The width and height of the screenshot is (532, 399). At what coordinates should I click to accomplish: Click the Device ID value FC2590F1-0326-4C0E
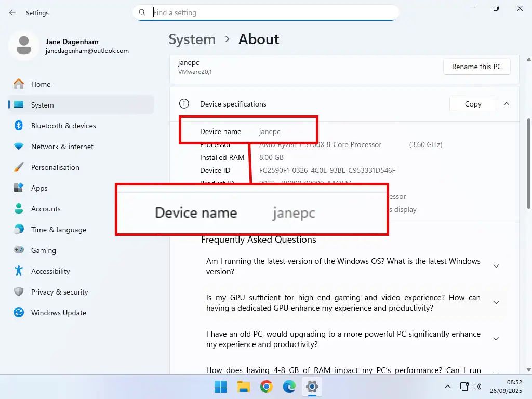pos(327,170)
